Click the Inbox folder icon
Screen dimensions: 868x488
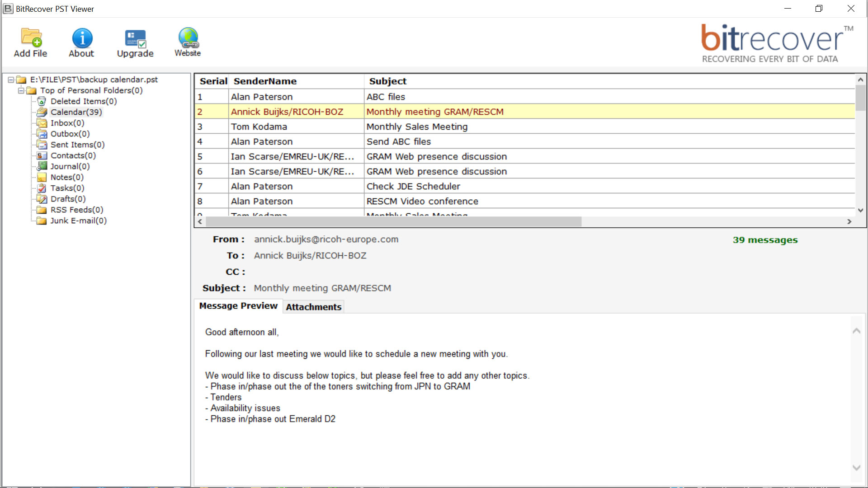pyautogui.click(x=42, y=123)
